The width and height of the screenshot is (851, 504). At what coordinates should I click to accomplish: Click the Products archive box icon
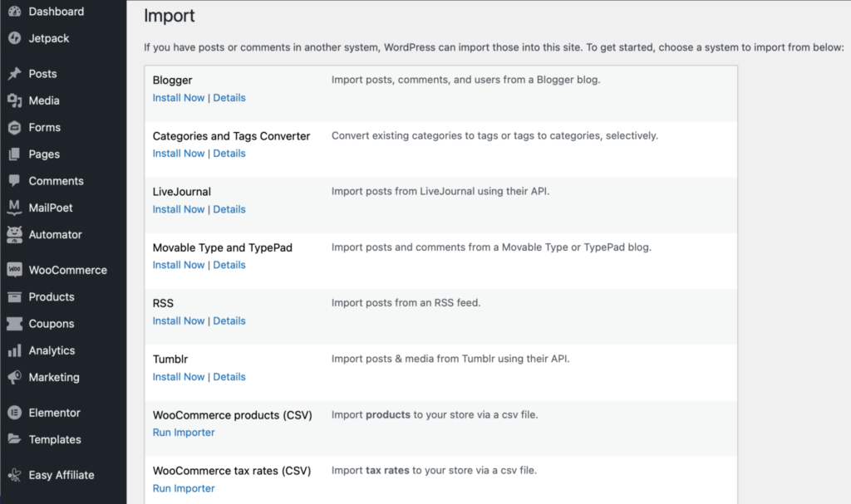[15, 296]
